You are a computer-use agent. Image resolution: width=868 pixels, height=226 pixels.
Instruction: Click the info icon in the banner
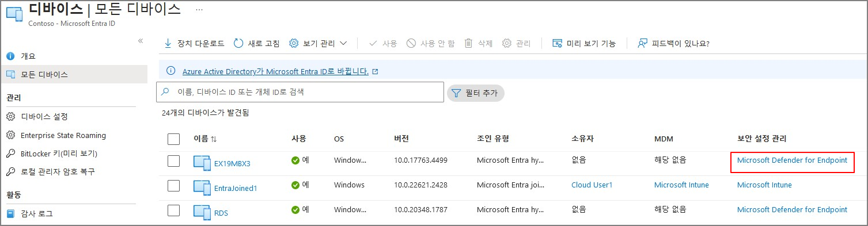pos(170,71)
